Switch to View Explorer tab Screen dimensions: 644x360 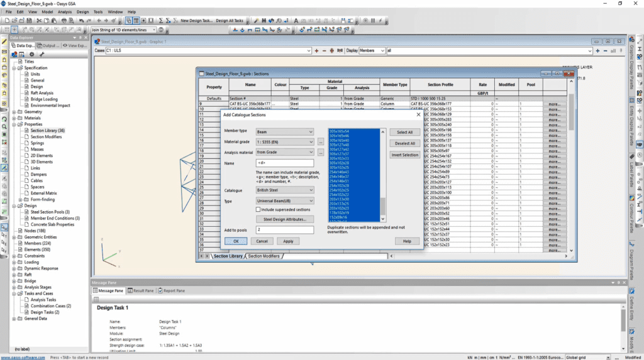75,46
